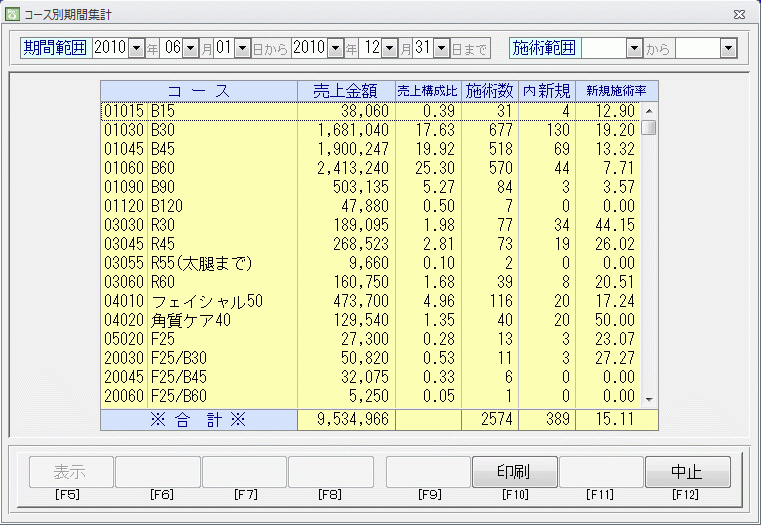Select the row 05020 F25
Viewport: 761px width, 525px height.
(x=371, y=339)
